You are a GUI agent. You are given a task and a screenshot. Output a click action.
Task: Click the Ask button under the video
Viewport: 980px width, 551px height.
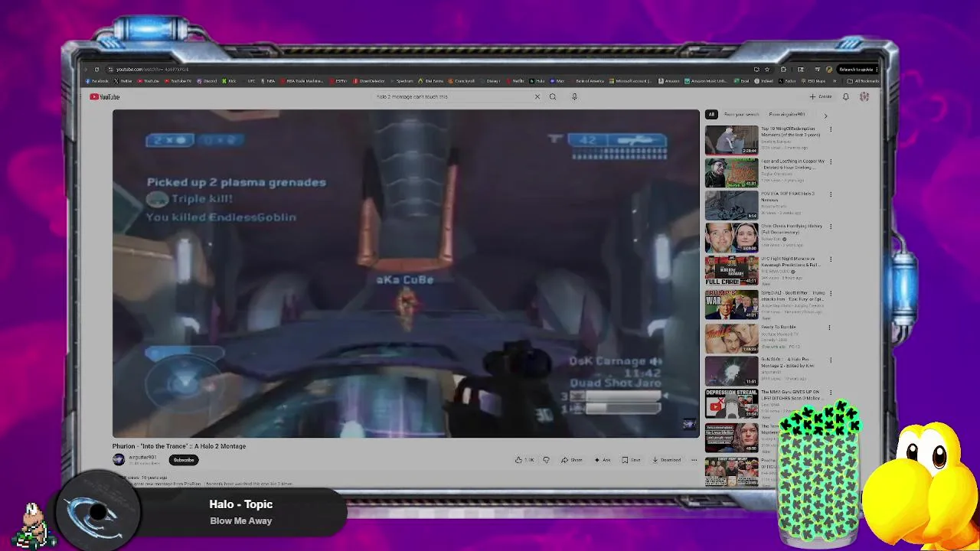pyautogui.click(x=603, y=460)
